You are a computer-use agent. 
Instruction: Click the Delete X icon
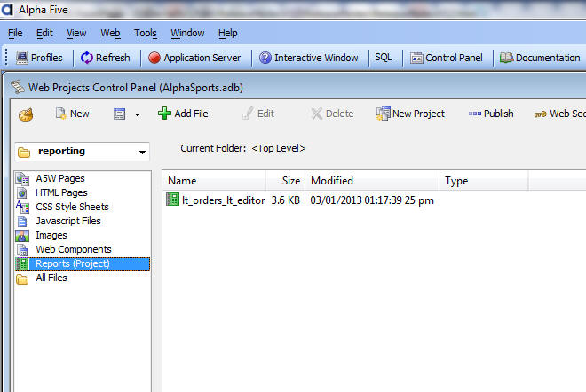pos(317,114)
